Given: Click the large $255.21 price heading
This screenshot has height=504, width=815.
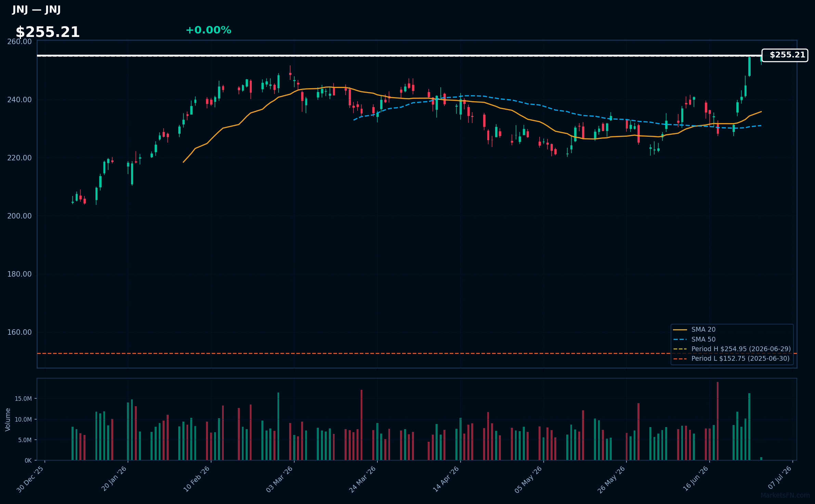Looking at the screenshot, I should pos(48,32).
